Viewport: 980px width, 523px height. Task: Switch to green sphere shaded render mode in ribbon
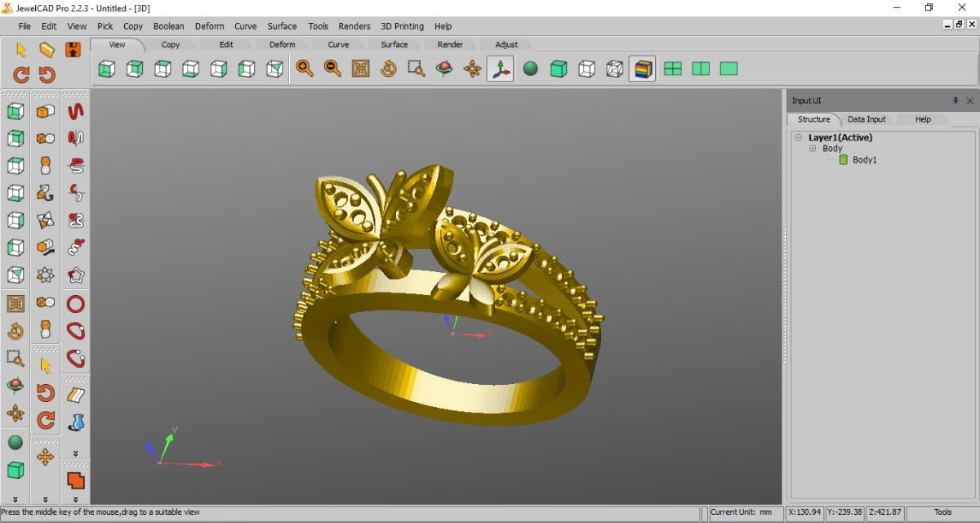click(531, 69)
